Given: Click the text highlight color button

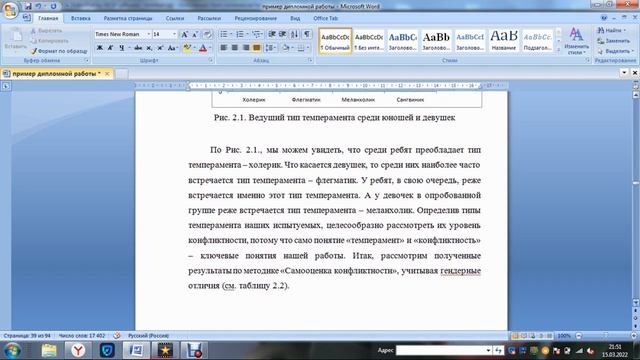Looking at the screenshot, I should click(x=187, y=48).
